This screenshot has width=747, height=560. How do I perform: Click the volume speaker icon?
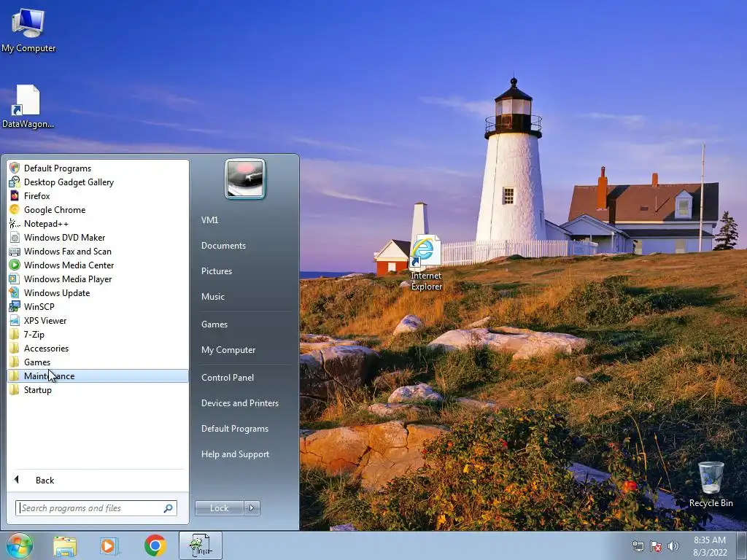pos(673,546)
